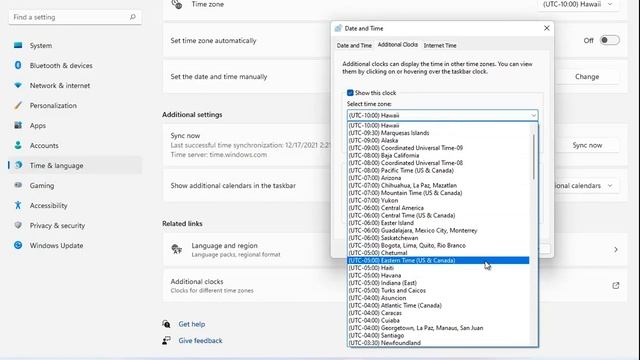Screen dimensions: 640x360
Task: Select (UTC-09:00) Alaska
Action: click(x=438, y=140)
